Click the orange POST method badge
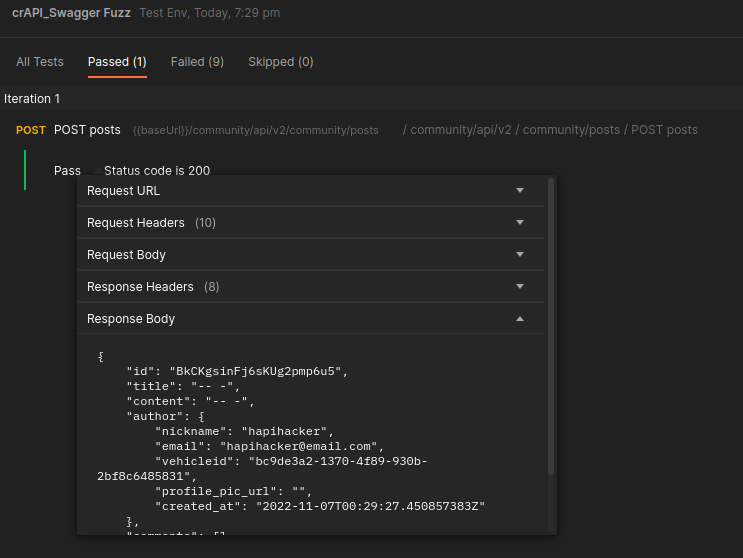Image resolution: width=743 pixels, height=558 pixels. coord(31,130)
